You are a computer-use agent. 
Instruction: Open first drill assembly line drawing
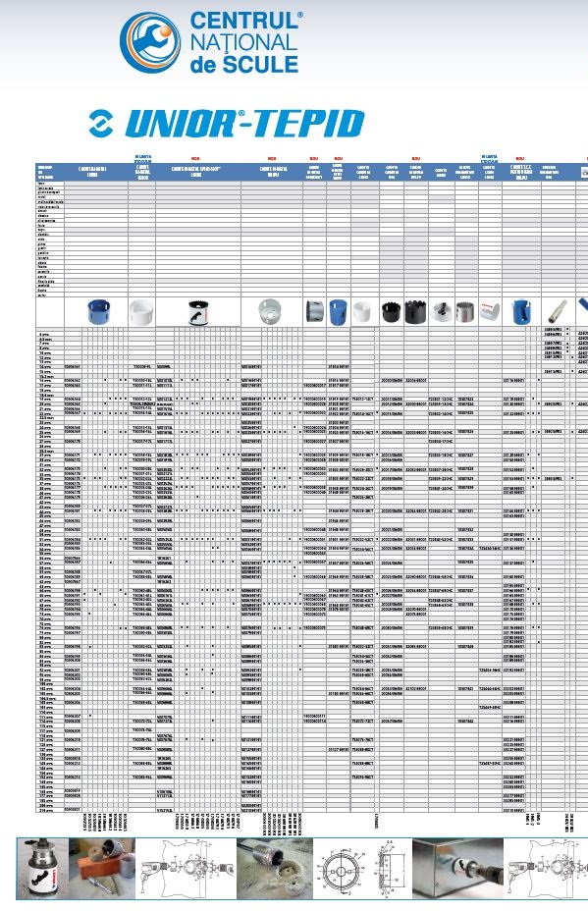(186, 868)
